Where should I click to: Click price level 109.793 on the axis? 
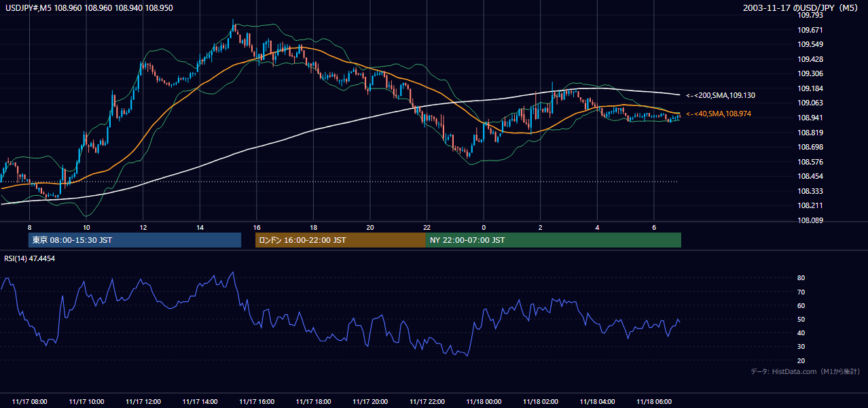coord(810,15)
